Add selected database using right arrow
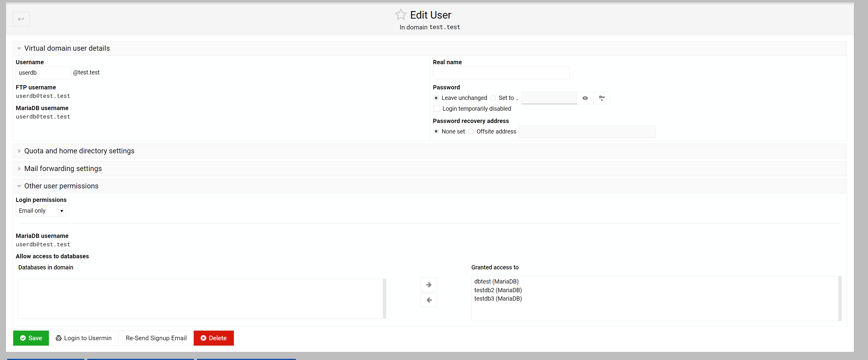868x360 pixels. point(429,284)
